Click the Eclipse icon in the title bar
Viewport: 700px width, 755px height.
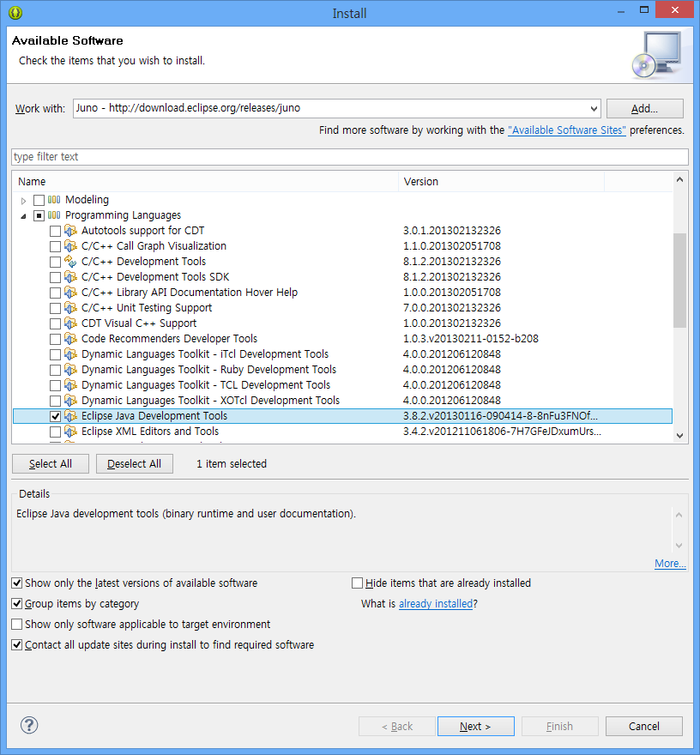[x=15, y=13]
